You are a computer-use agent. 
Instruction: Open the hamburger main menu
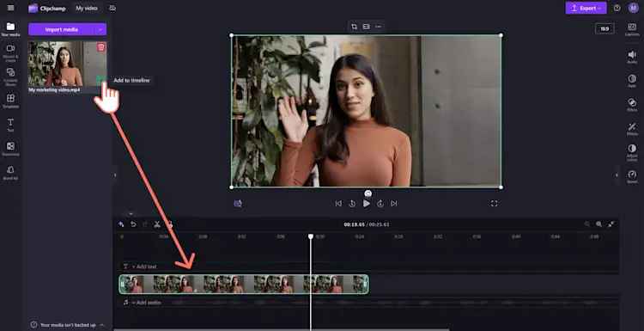tap(10, 8)
